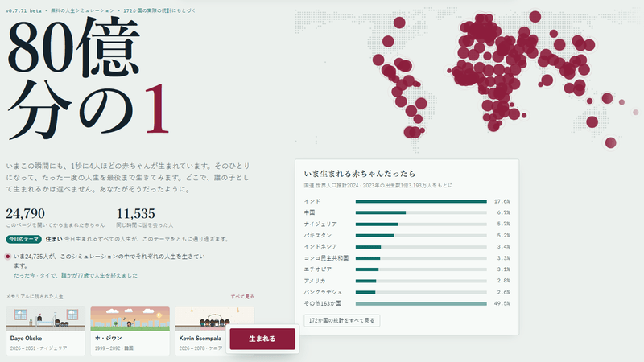
Task: Click the 17.6% value for インド
Action: coord(502,201)
